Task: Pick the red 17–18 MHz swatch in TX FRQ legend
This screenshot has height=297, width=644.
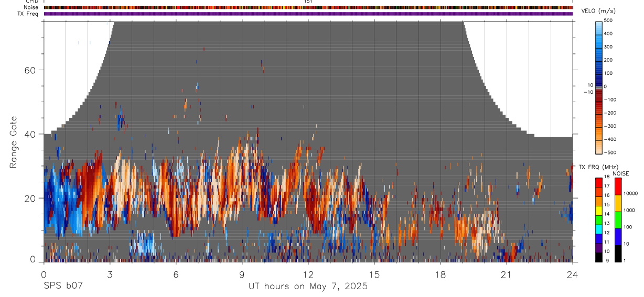Action: (598, 182)
